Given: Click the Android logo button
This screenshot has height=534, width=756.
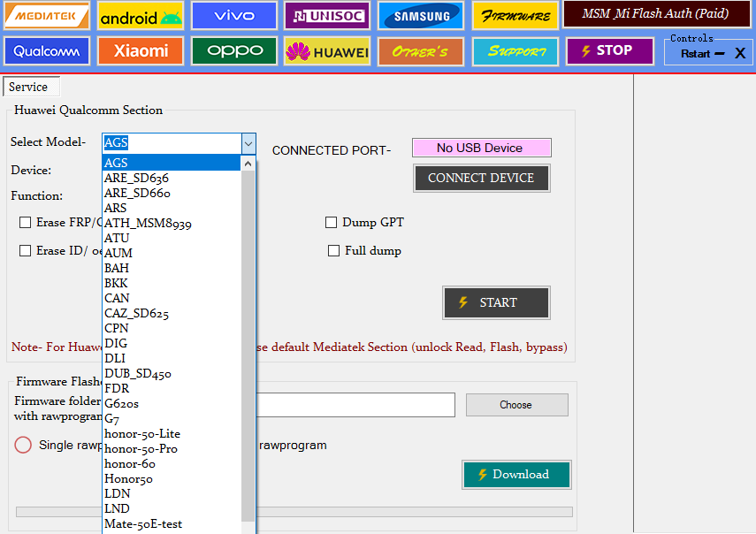Looking at the screenshot, I should (140, 16).
